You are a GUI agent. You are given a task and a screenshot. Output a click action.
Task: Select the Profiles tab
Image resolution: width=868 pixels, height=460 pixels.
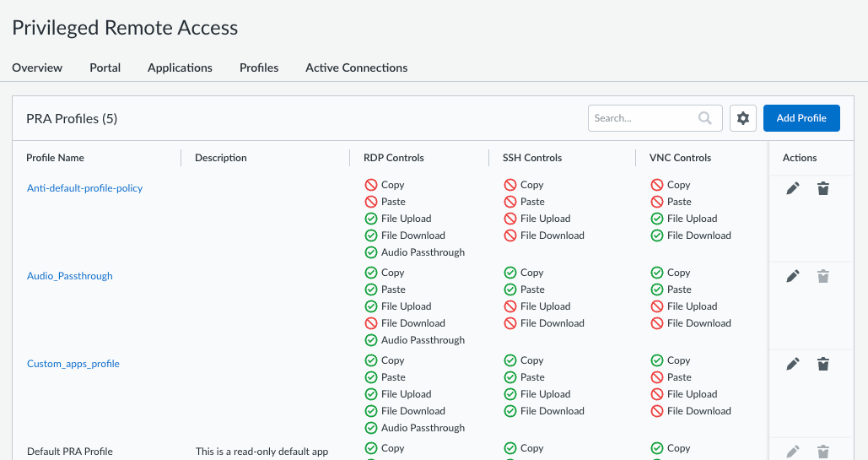tap(259, 68)
